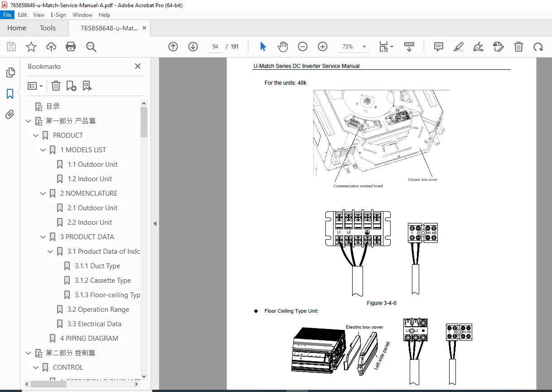Jump to 1.1 Outdoor Unit bookmark
552x392 pixels.
click(92, 165)
